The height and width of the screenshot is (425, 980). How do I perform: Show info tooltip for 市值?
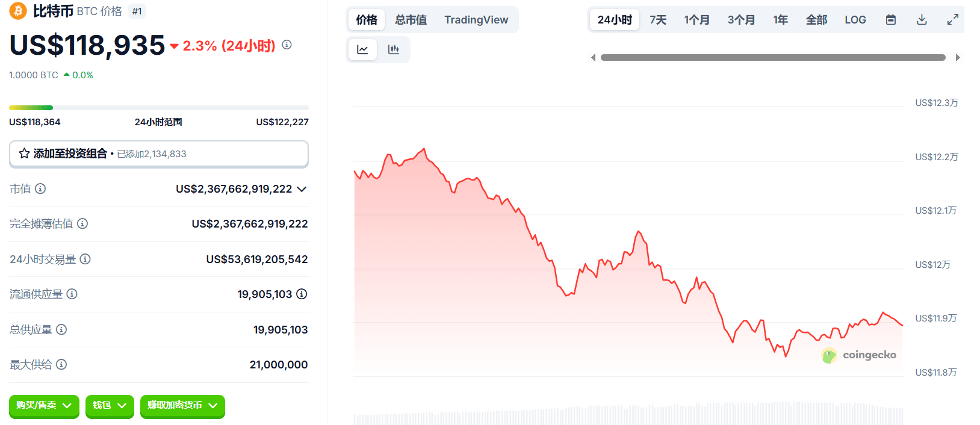tap(40, 188)
